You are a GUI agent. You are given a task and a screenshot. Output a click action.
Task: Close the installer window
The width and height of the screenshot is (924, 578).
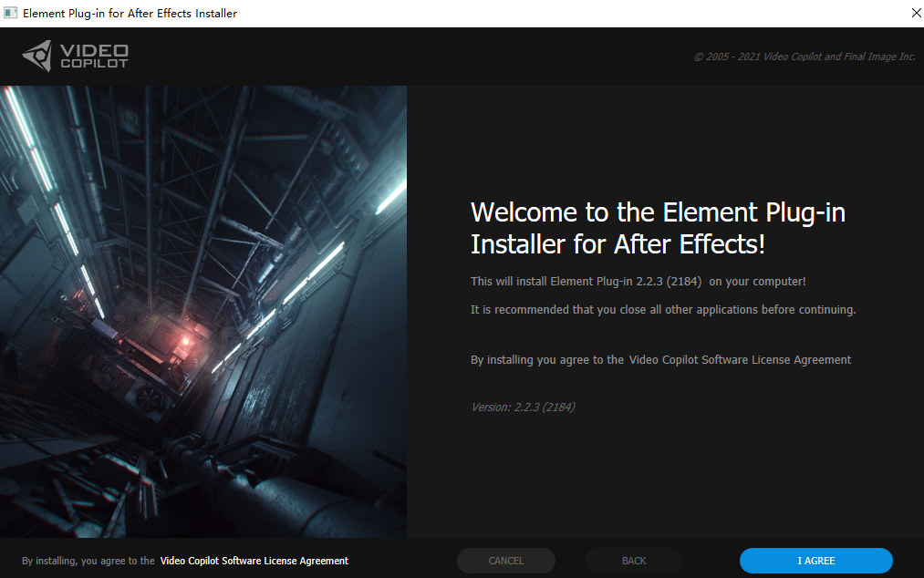point(917,13)
